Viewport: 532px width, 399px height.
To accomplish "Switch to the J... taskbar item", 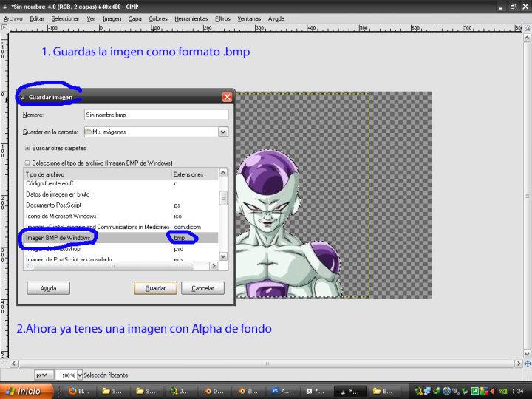I will [180, 391].
